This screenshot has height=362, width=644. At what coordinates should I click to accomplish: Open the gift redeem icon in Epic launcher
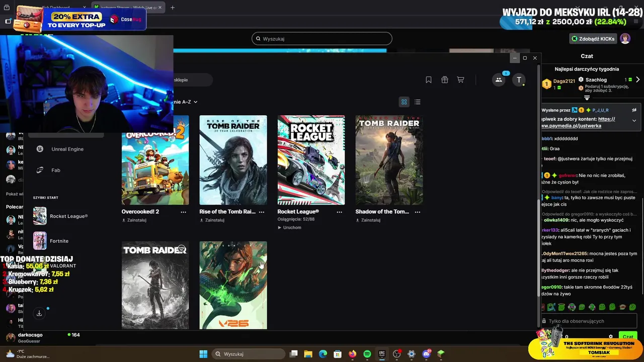coord(445,80)
